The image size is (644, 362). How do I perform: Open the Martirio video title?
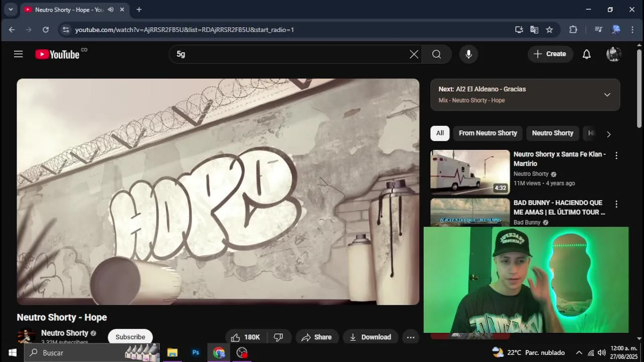tap(559, 159)
